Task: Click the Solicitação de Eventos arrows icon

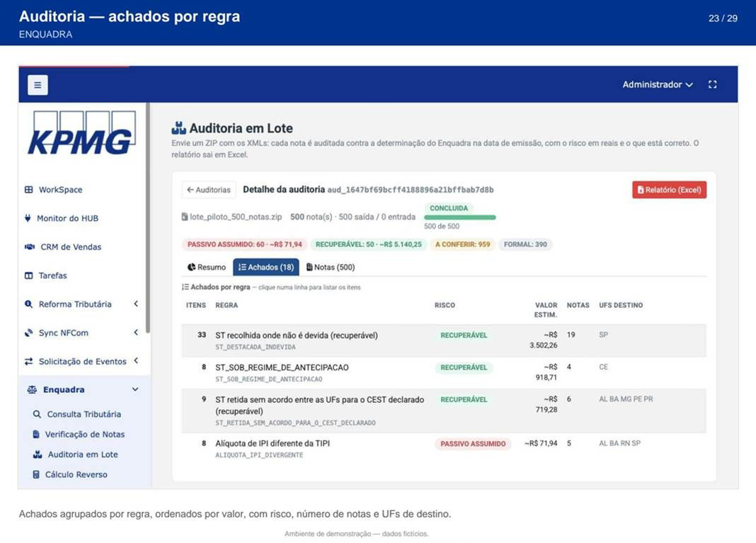Action: pos(29,361)
